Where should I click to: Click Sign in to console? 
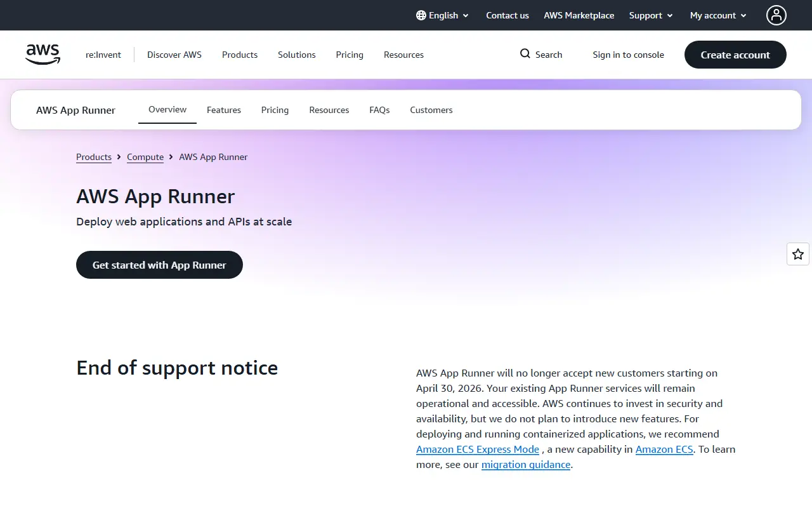point(629,55)
